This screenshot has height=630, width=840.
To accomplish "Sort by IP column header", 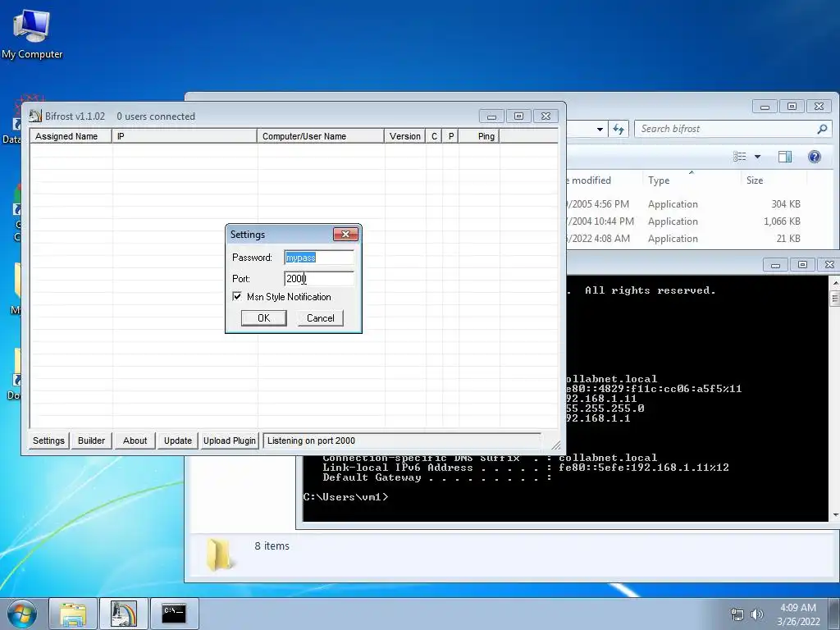I will pyautogui.click(x=185, y=136).
